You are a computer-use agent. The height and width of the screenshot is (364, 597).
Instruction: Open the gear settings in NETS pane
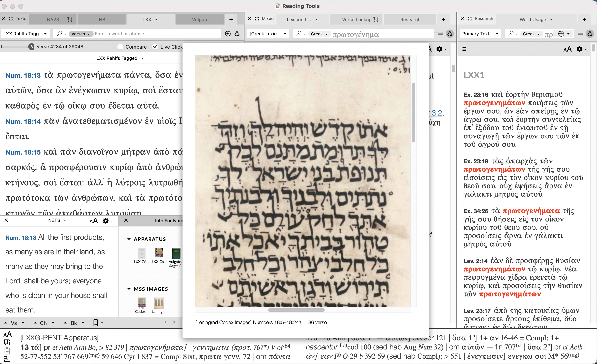coord(106,221)
